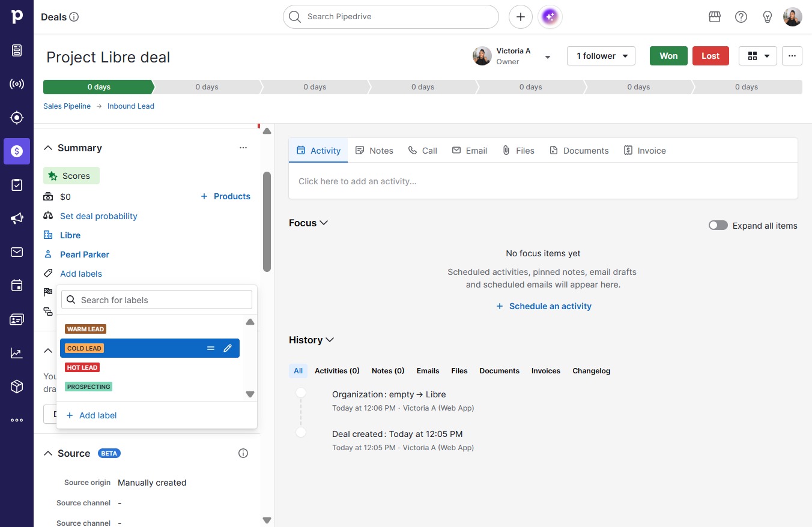Viewport: 812px width, 527px height.
Task: Filter history by Notes (0)
Action: point(388,371)
